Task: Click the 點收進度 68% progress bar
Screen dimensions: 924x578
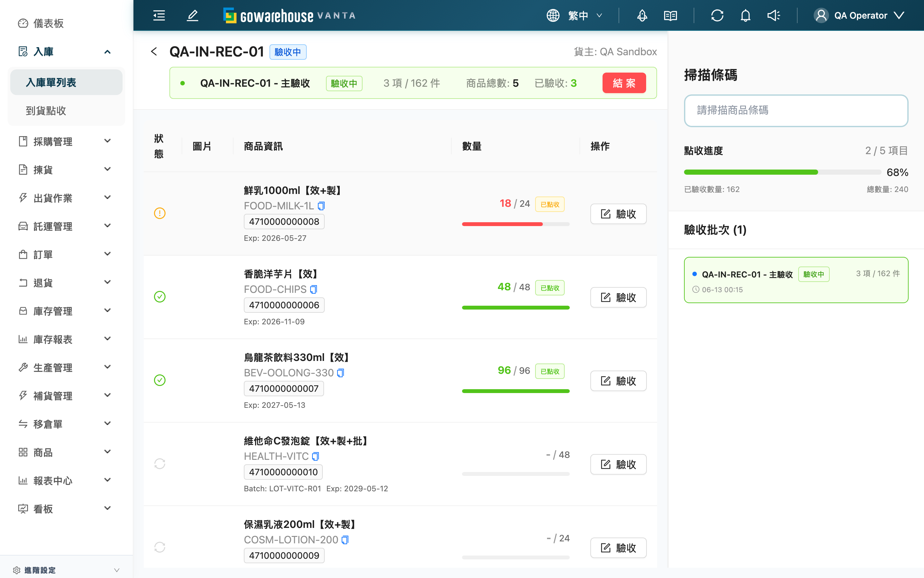Action: click(x=782, y=172)
